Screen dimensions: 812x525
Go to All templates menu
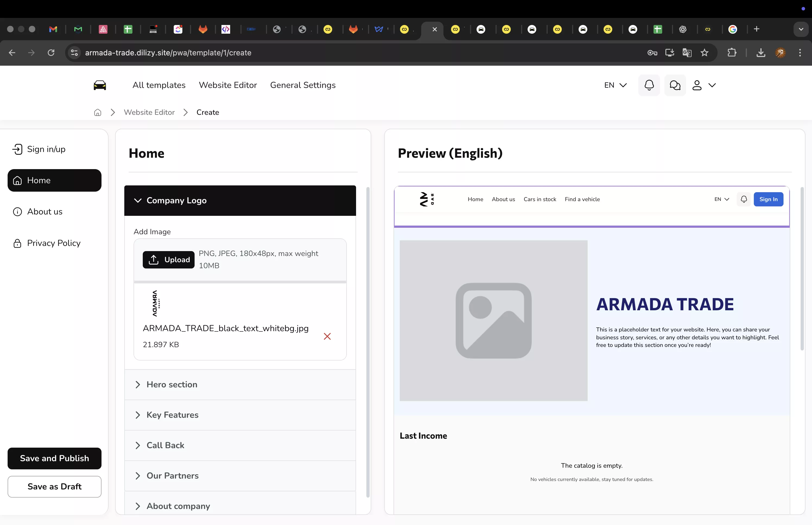[159, 85]
